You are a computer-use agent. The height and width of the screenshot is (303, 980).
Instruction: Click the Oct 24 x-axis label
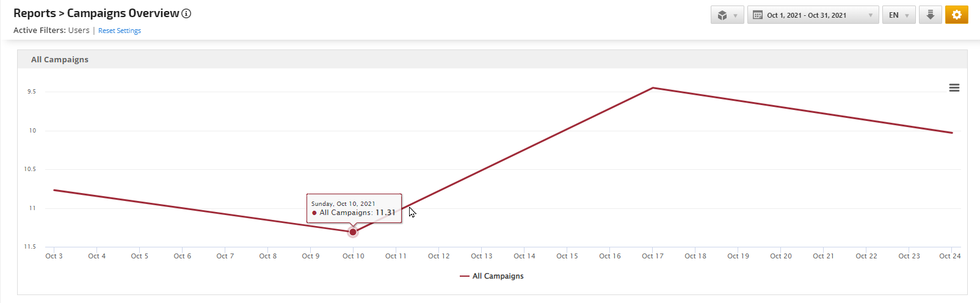coord(949,256)
